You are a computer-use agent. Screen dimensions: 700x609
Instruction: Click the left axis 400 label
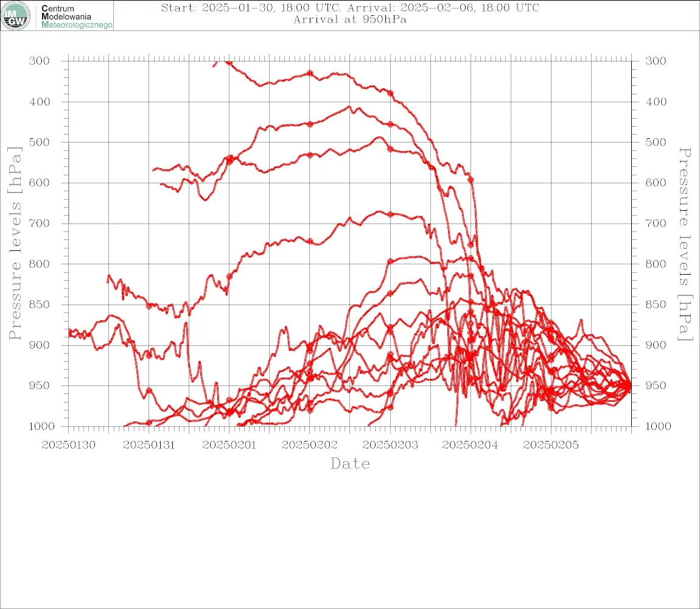[40, 102]
